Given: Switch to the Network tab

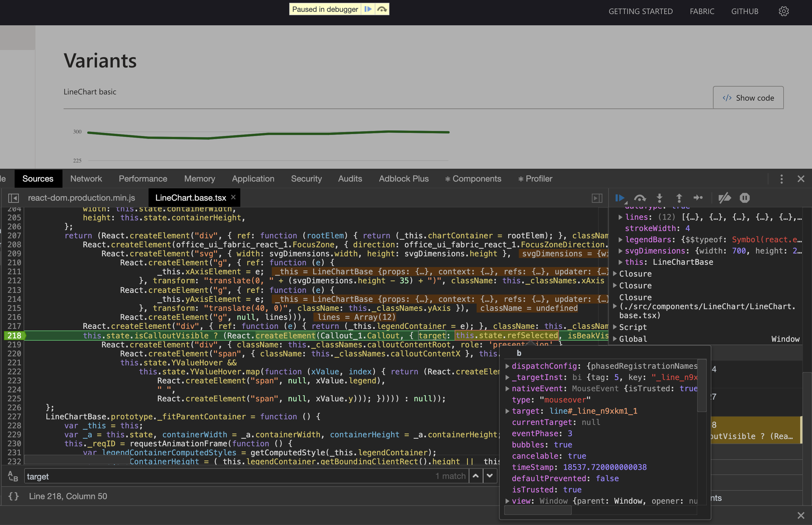Looking at the screenshot, I should (86, 179).
